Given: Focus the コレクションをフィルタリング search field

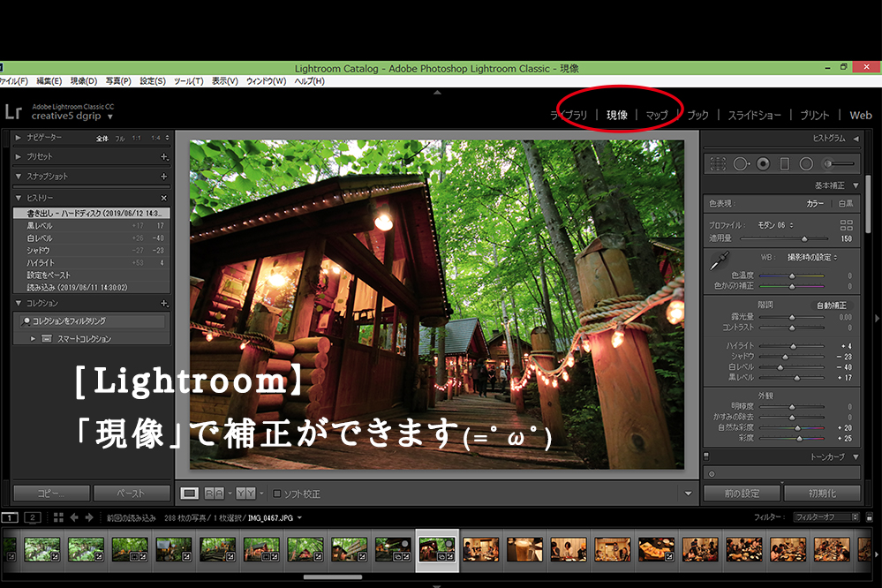Looking at the screenshot, I should click(x=92, y=320).
